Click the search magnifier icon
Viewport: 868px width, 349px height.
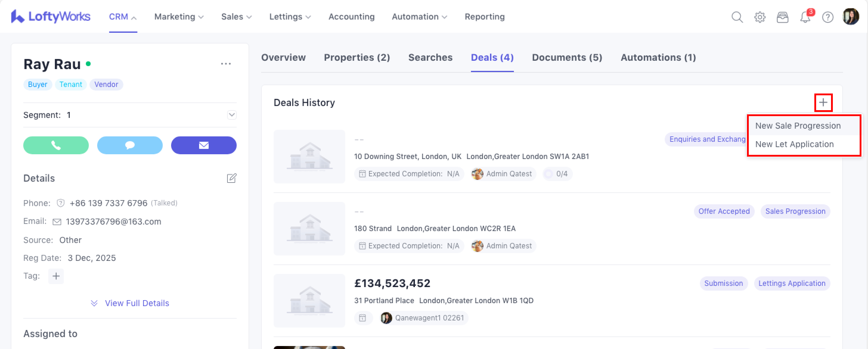[x=737, y=17]
